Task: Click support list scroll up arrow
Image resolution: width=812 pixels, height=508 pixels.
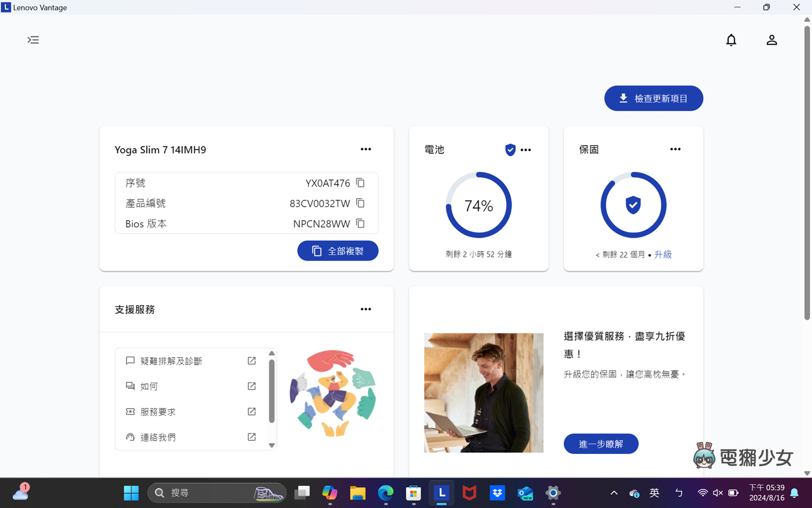Action: coord(272,353)
